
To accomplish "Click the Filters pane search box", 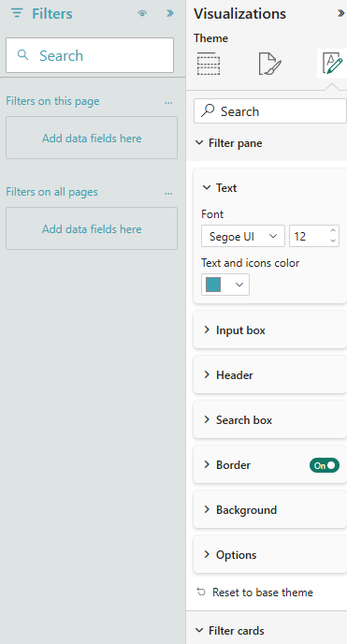I will click(90, 55).
